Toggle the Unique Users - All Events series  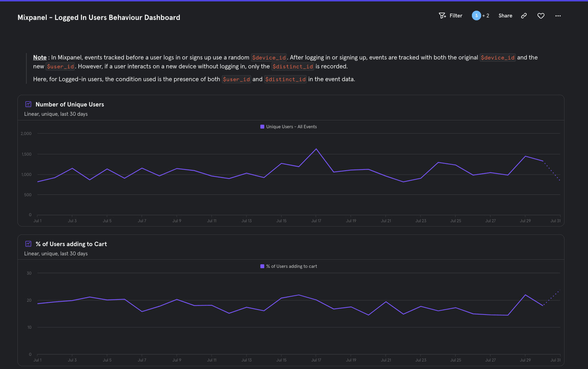[288, 126]
